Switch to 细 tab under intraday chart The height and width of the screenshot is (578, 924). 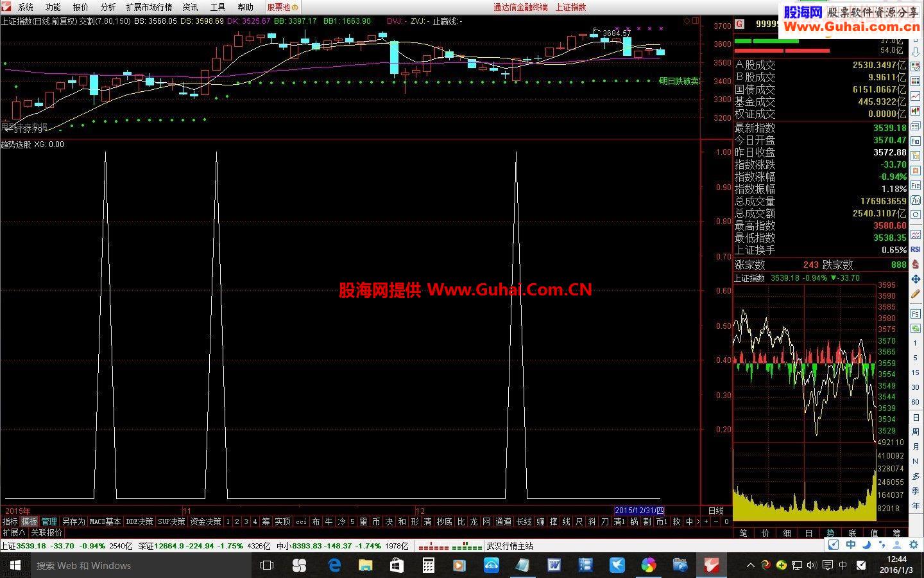[787, 532]
